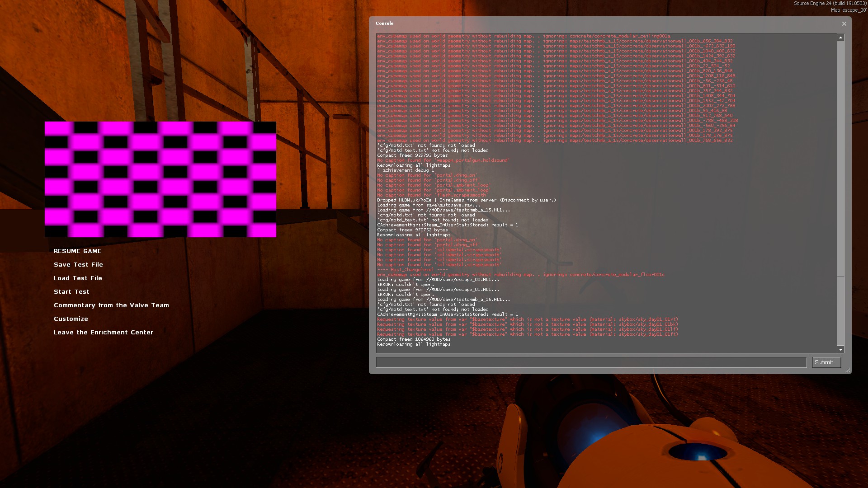Click the sky_day01_01rt texture error line
This screenshot has height=488, width=868.
pyautogui.click(x=528, y=319)
